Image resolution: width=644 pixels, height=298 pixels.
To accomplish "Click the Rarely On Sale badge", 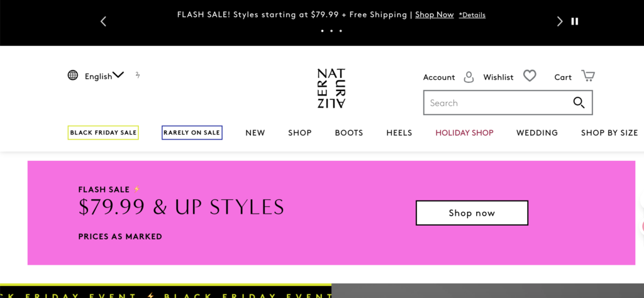I will [192, 133].
